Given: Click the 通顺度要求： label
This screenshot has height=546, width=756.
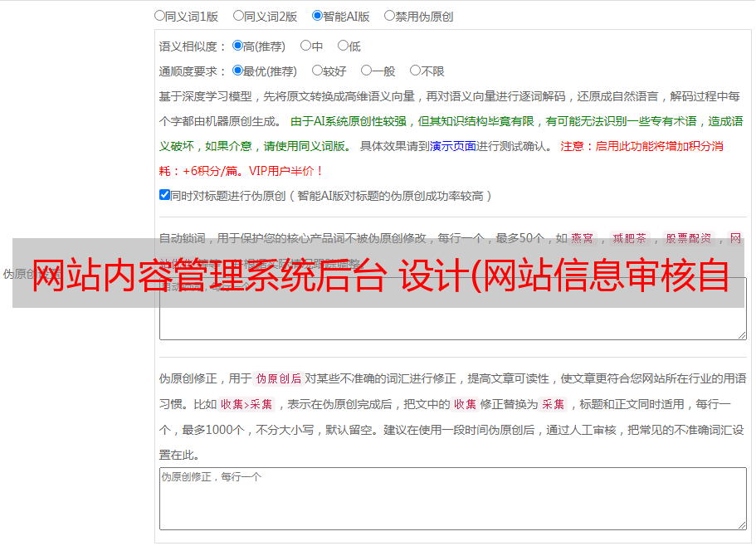Looking at the screenshot, I should tap(193, 71).
